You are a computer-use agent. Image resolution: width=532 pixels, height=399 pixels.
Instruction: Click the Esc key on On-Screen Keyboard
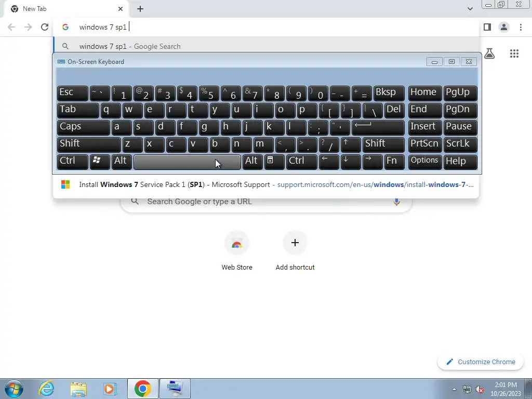click(73, 93)
